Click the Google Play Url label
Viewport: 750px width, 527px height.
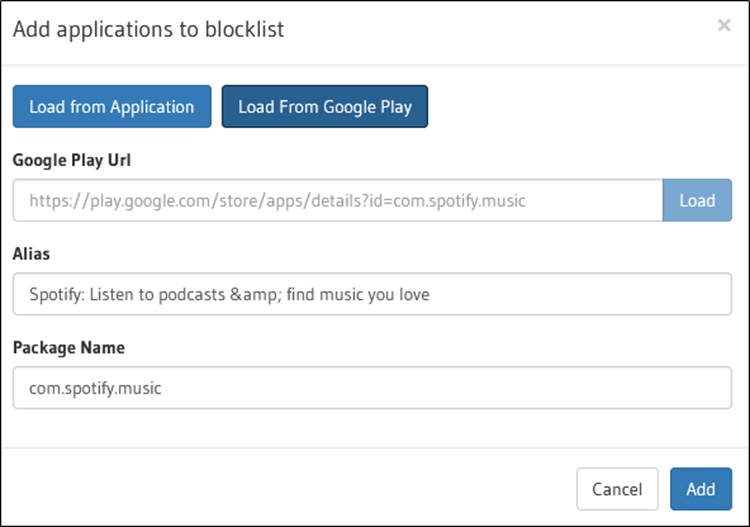tap(72, 160)
